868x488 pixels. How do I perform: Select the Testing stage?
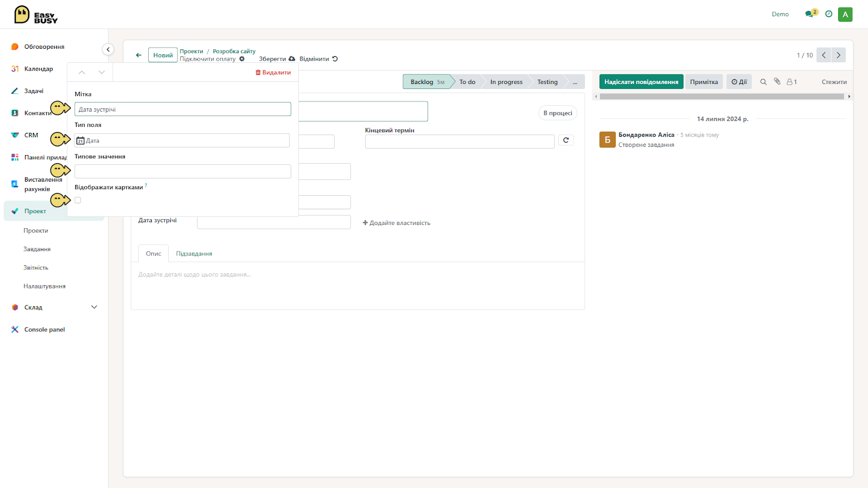click(547, 82)
